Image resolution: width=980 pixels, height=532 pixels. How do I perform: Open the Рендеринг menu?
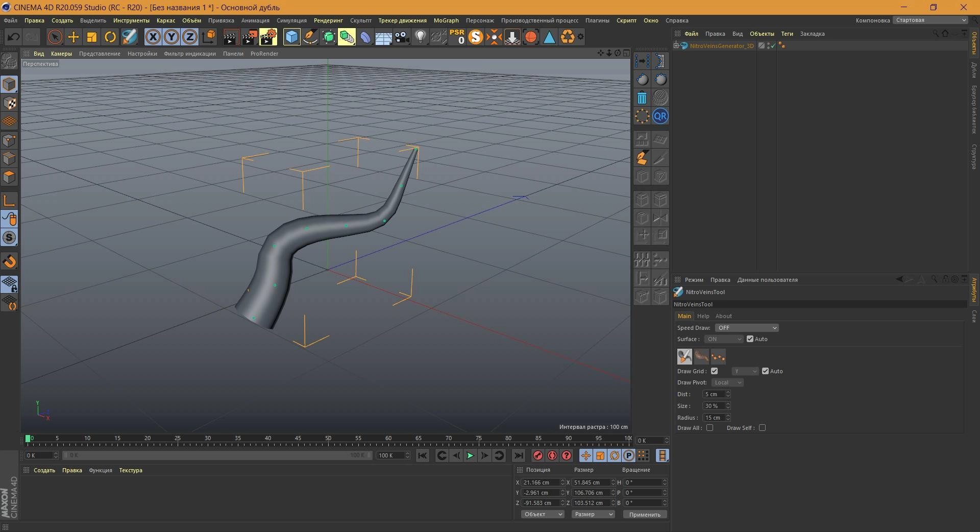coord(328,20)
